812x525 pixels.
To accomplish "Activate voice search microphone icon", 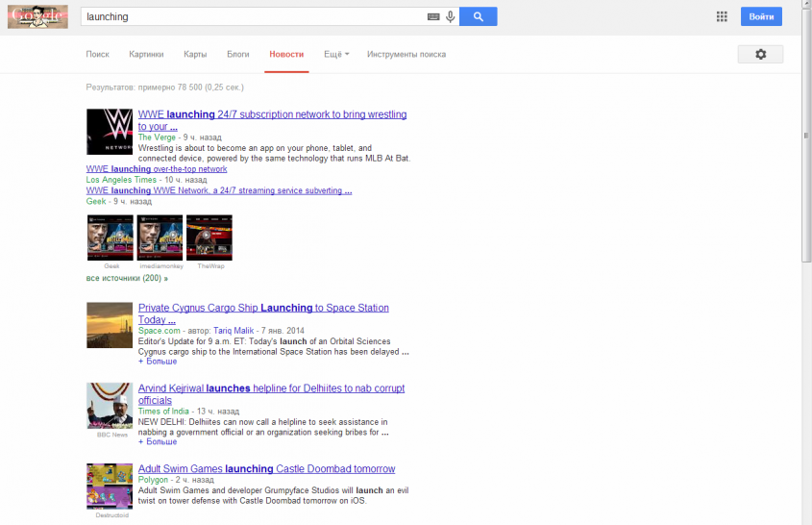I will [450, 16].
